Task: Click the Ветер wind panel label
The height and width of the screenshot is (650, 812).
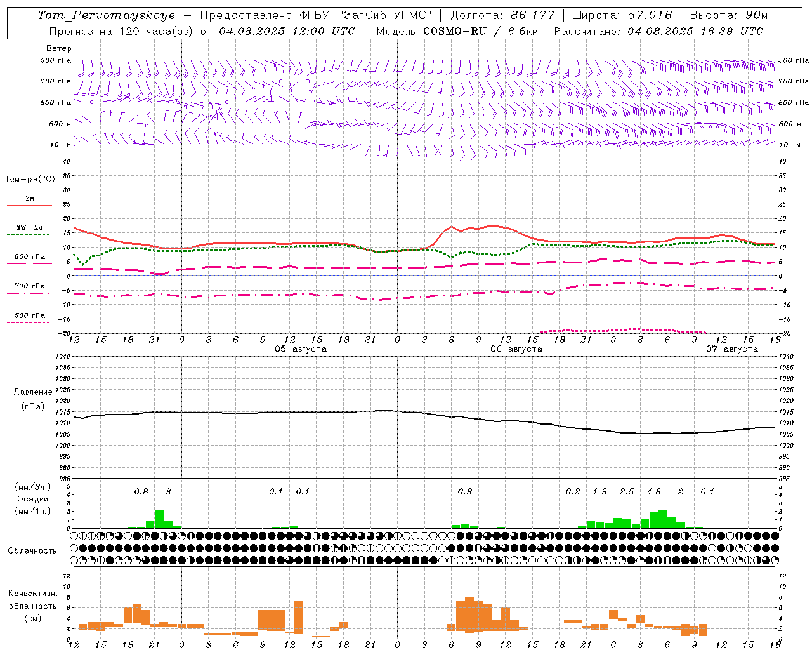Action: point(59,48)
